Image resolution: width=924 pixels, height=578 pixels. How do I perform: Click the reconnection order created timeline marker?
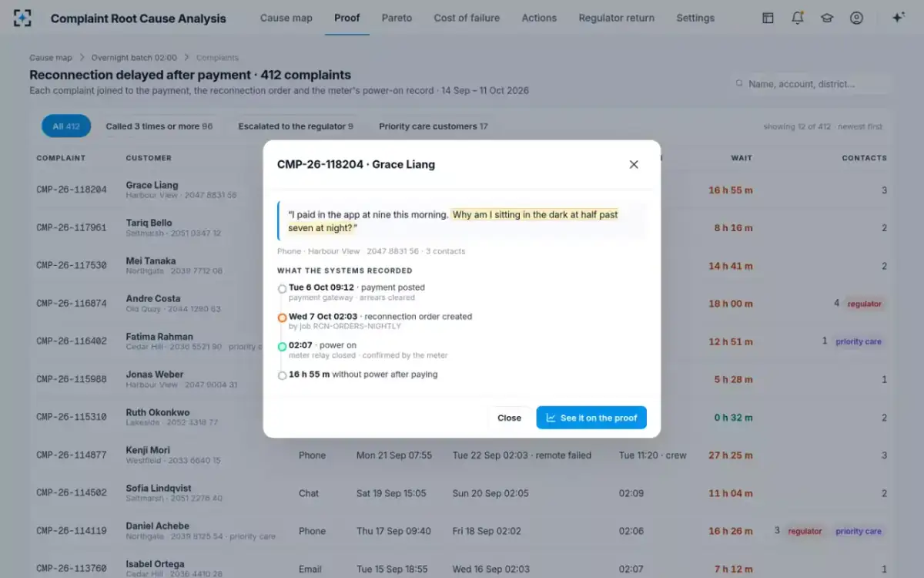tap(282, 318)
